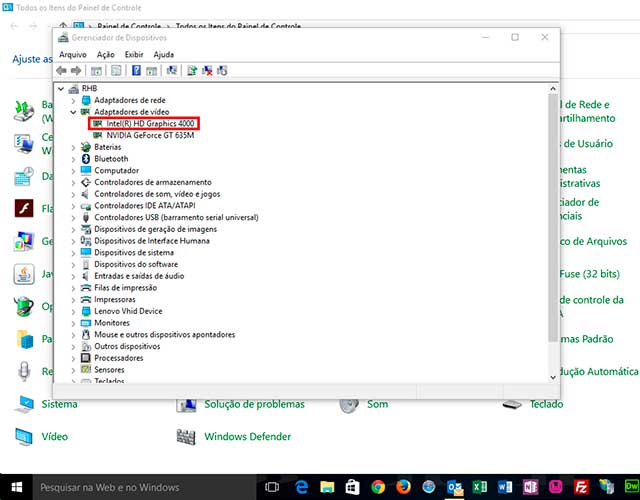Image resolution: width=640 pixels, height=500 pixels.
Task: Open the Exibir menu
Action: pos(134,54)
